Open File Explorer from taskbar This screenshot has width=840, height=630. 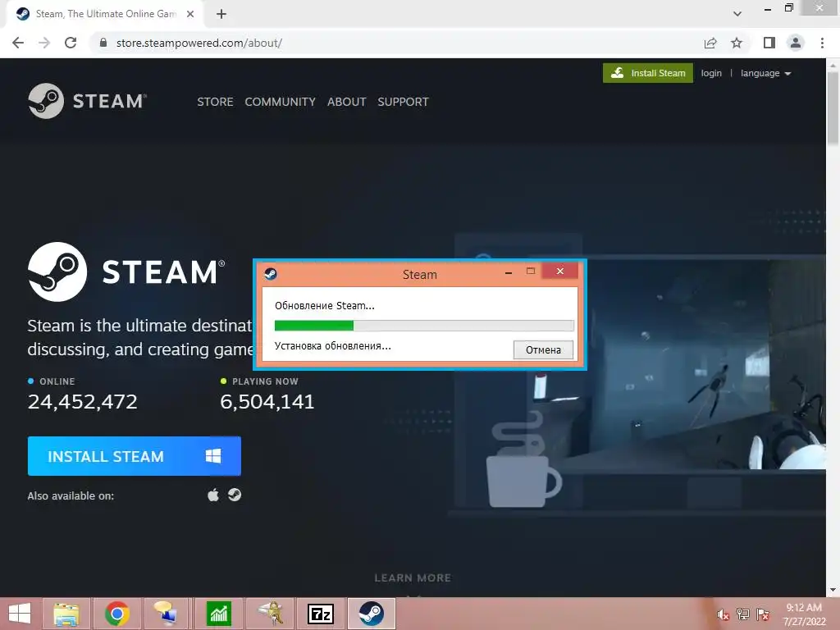[66, 614]
